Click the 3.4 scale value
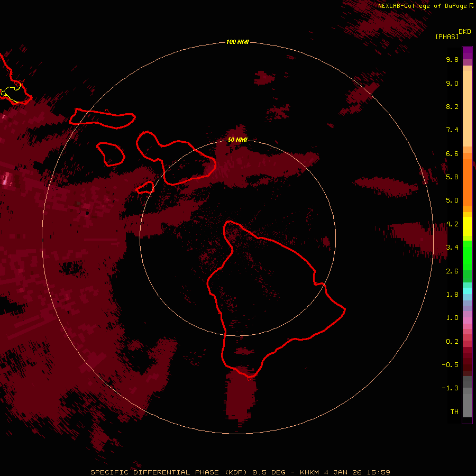476x476 pixels. tap(452, 248)
